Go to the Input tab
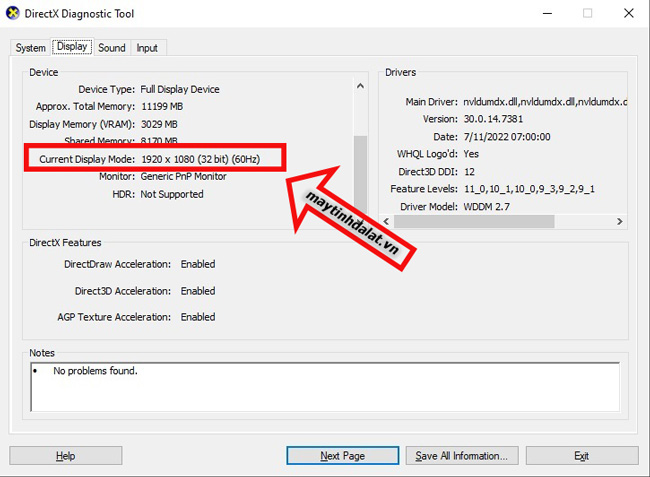Viewport: 650px width, 477px height. pos(147,48)
